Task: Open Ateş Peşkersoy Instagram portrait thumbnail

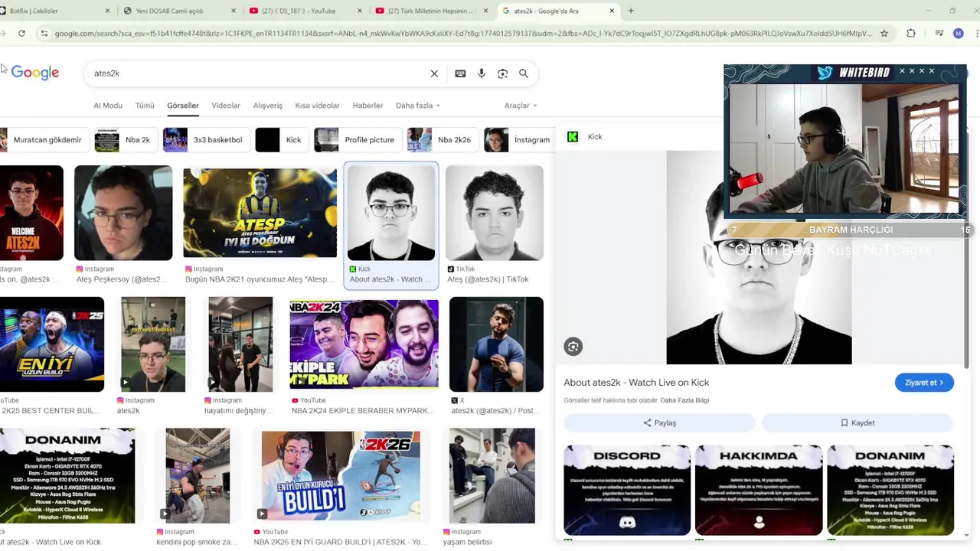Action: 123,213
